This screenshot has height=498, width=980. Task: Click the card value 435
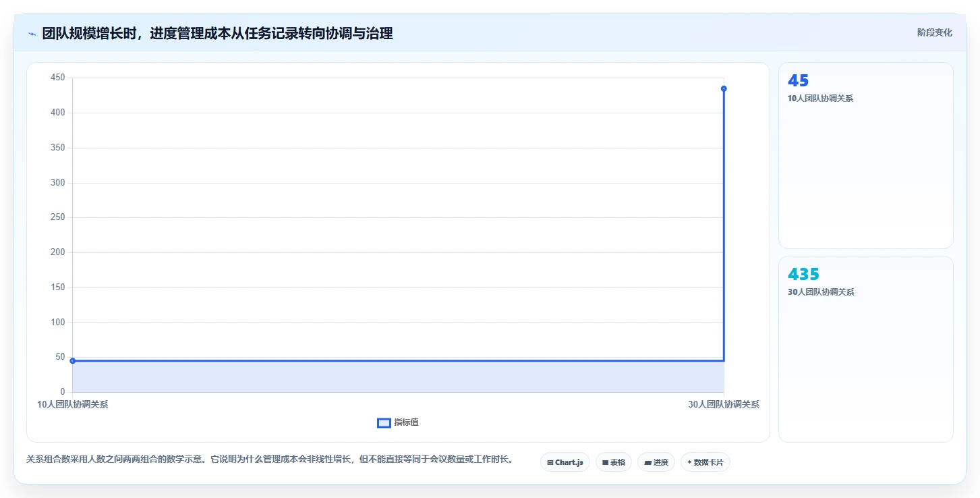(x=804, y=274)
